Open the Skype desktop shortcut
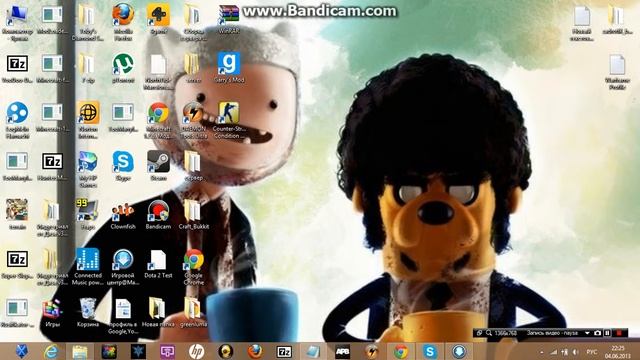This screenshot has height=360, width=640. tap(123, 166)
